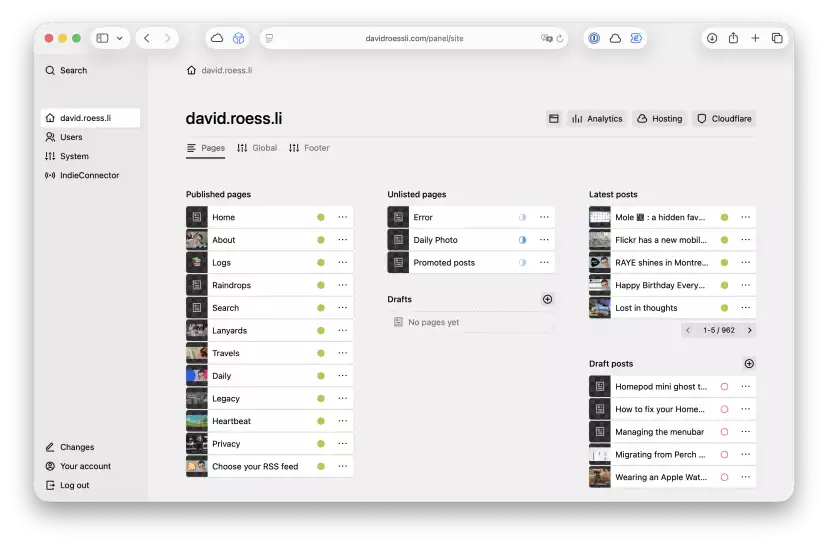Open options menu for Travels page
The image size is (828, 546).
click(x=343, y=353)
